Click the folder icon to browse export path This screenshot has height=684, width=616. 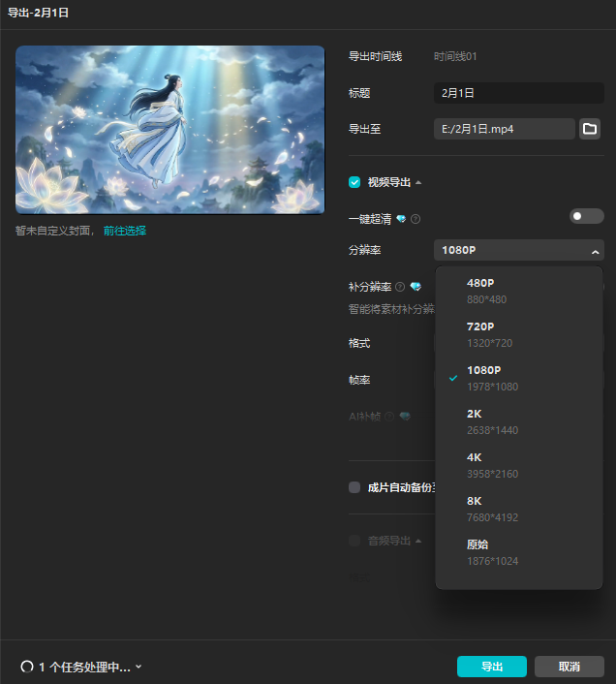(x=589, y=129)
